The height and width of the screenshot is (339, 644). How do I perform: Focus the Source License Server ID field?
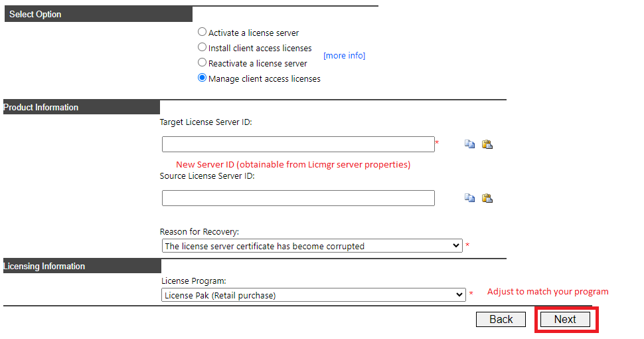coord(298,198)
